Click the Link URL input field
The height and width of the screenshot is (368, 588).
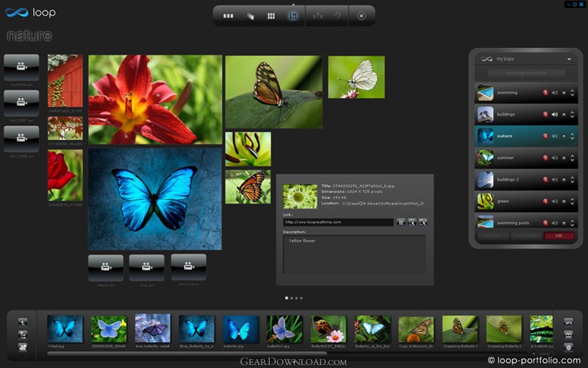338,222
